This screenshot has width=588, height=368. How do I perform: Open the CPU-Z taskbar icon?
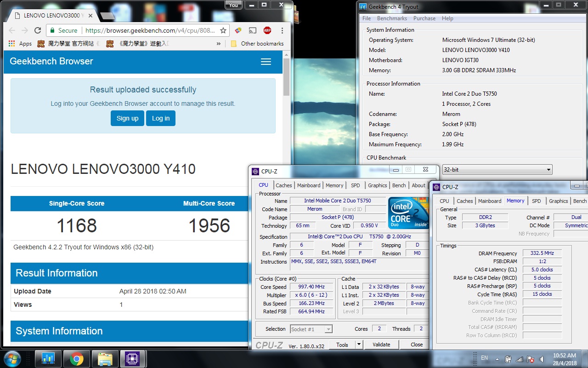coord(133,358)
